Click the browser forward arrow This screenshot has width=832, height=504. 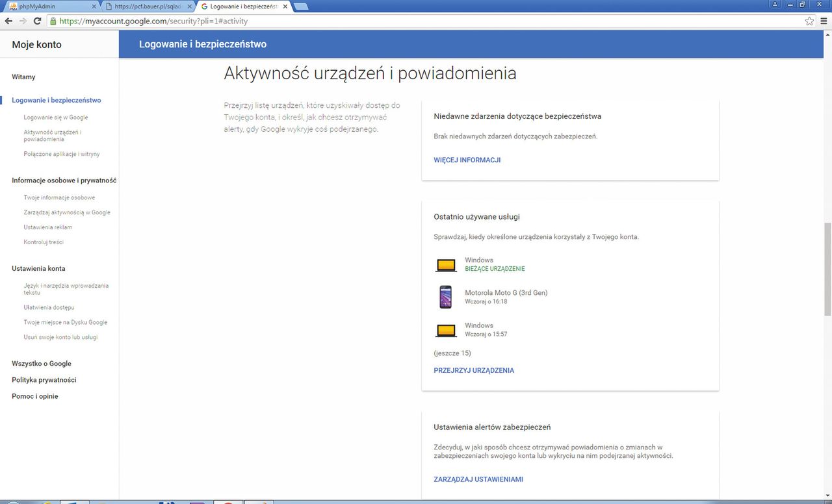pyautogui.click(x=23, y=21)
